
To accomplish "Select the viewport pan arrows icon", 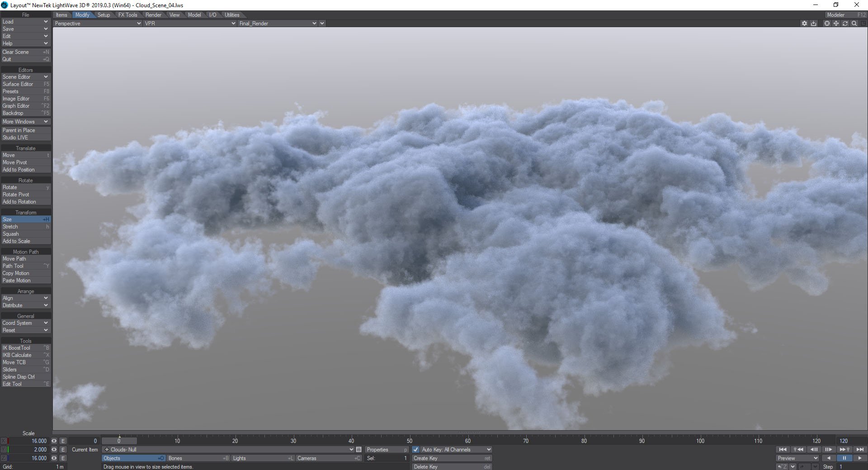I will (x=836, y=24).
